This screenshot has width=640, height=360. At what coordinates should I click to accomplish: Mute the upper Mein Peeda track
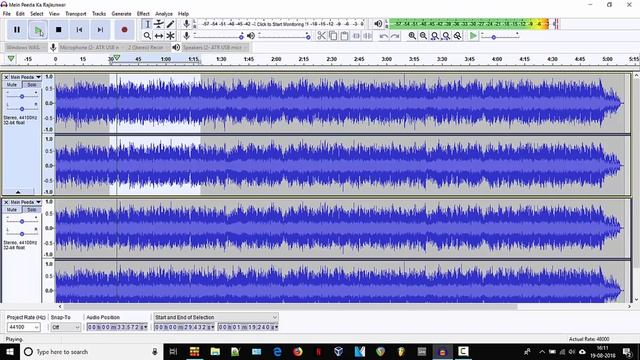12,84
